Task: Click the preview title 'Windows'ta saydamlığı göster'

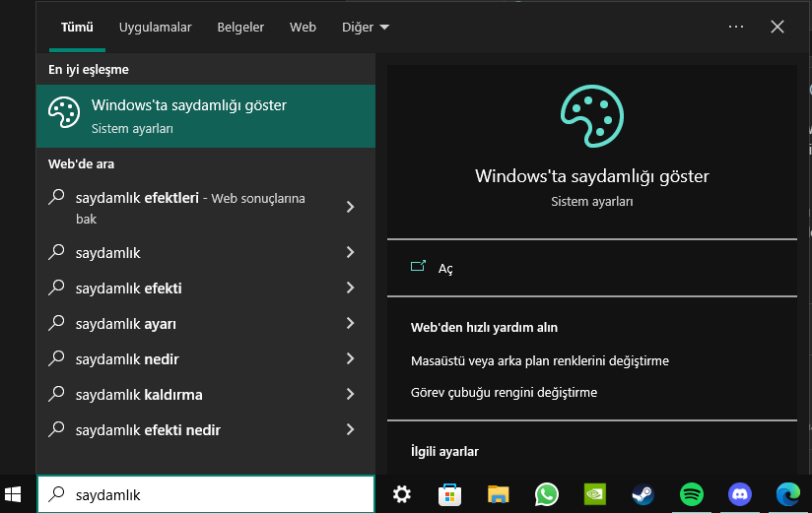Action: (592, 176)
